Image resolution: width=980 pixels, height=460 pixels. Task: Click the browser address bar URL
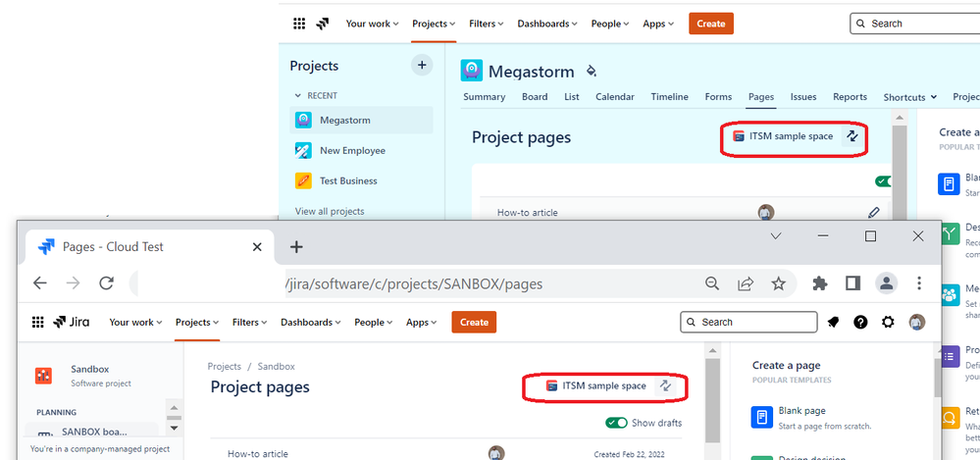(x=414, y=283)
